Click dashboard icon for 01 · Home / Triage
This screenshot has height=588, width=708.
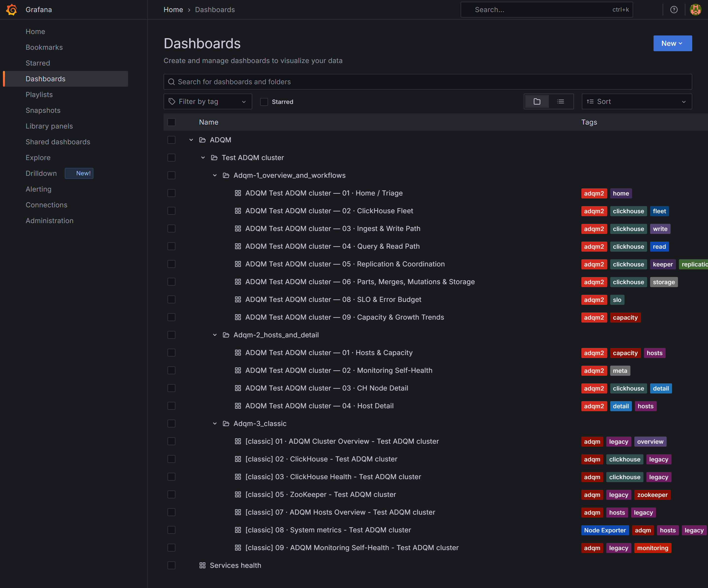click(238, 193)
